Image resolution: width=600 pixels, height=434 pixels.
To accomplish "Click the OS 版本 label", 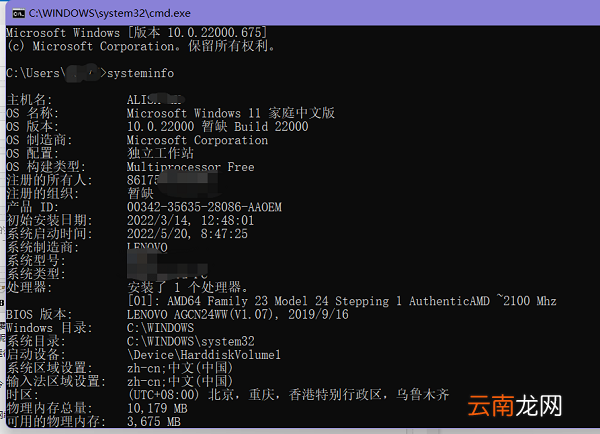I will [32, 127].
